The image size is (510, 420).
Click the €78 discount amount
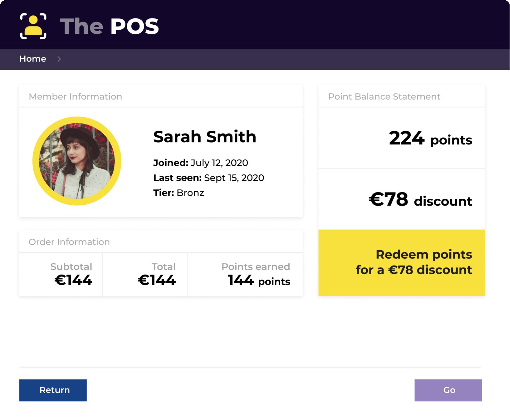click(420, 200)
